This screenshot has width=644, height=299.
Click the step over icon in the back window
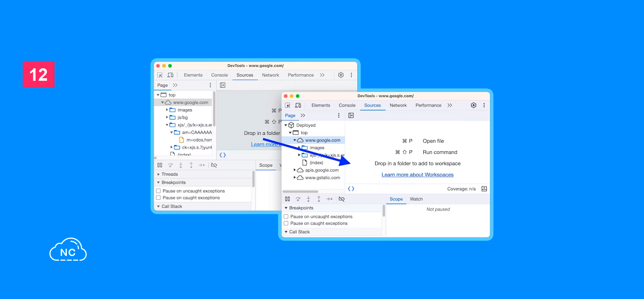tap(170, 165)
